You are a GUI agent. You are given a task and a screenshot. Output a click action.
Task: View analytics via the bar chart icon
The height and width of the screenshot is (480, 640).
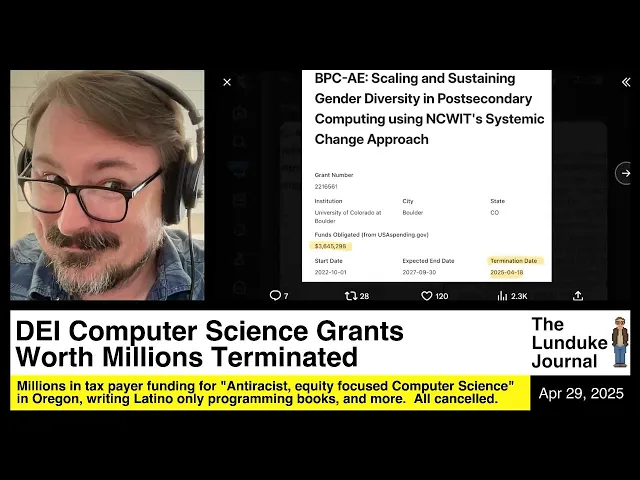[x=502, y=296]
